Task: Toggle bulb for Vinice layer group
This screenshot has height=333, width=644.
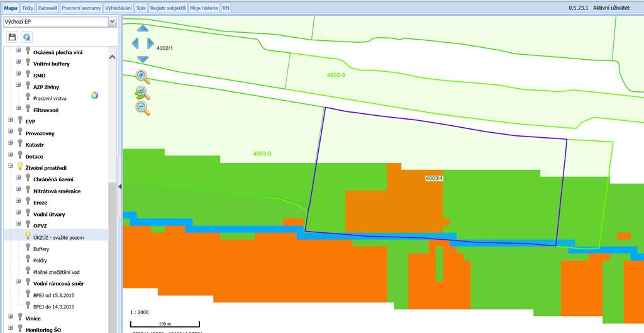Action: tap(19, 317)
